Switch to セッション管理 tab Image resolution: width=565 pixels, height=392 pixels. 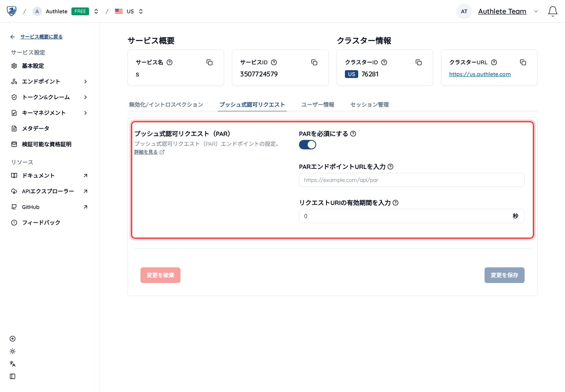point(370,105)
